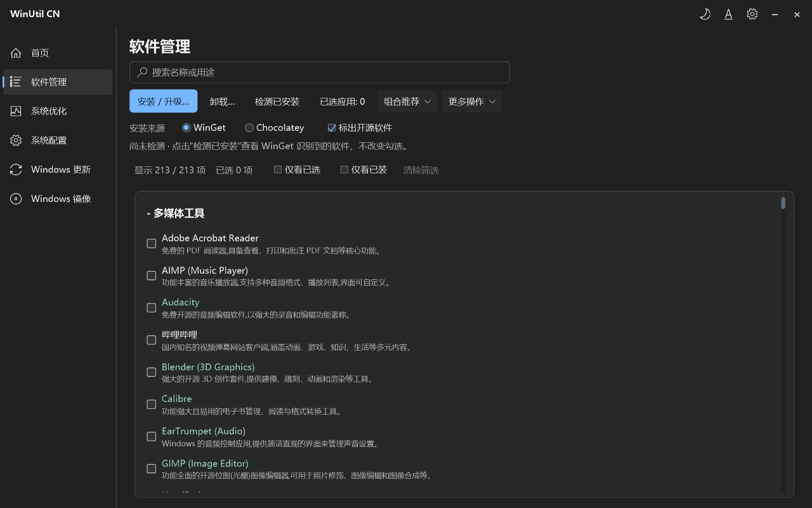Image resolution: width=812 pixels, height=508 pixels.
Task: Click the 显示 213 / 213 项 count text
Action: coord(170,170)
